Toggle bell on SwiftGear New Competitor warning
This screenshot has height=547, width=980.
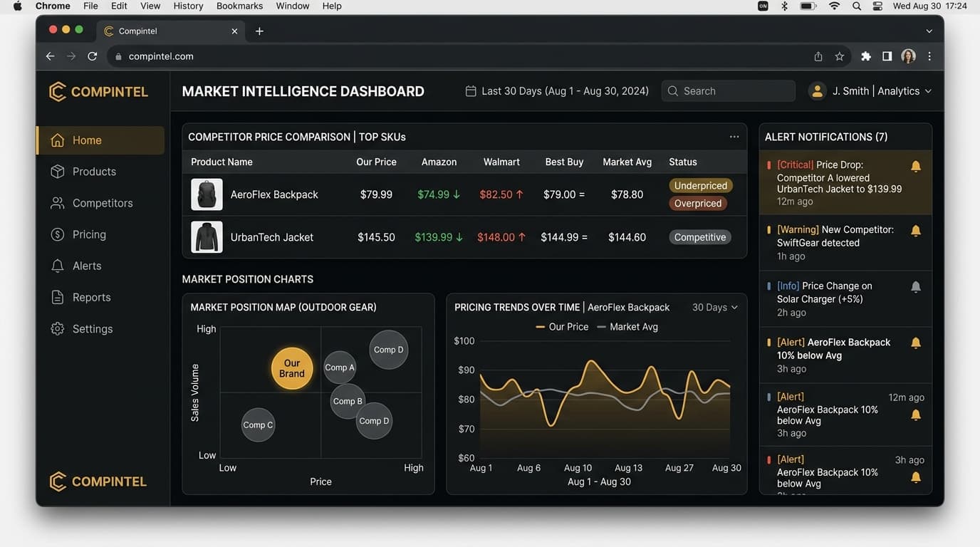tap(916, 231)
